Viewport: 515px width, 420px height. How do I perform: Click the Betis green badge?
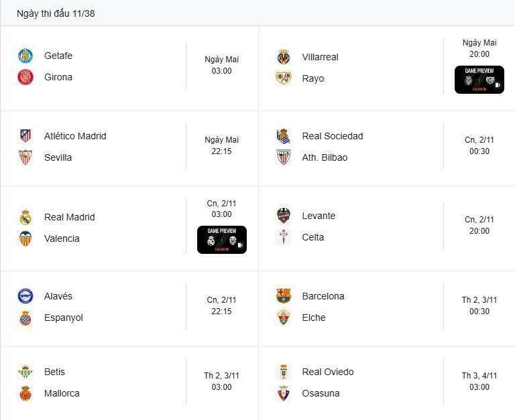coord(25,372)
